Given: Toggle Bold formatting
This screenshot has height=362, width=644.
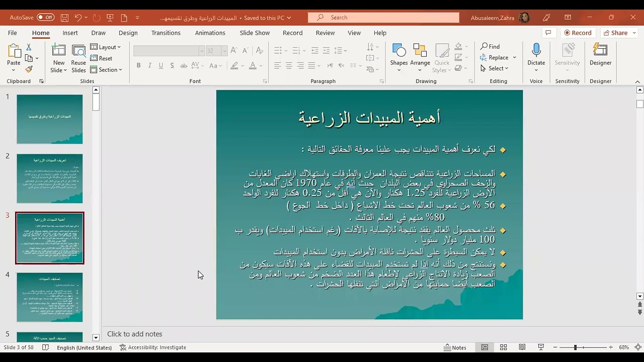Looking at the screenshot, I should coord(138,66).
